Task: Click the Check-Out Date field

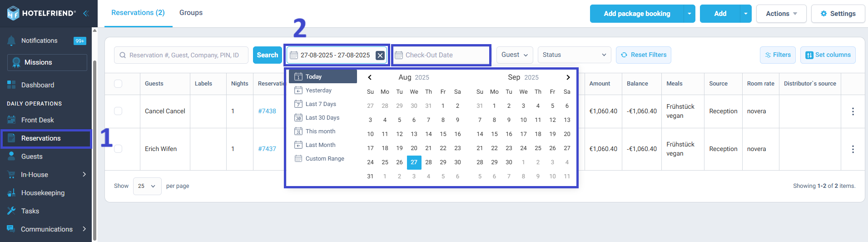Action: [x=441, y=55]
